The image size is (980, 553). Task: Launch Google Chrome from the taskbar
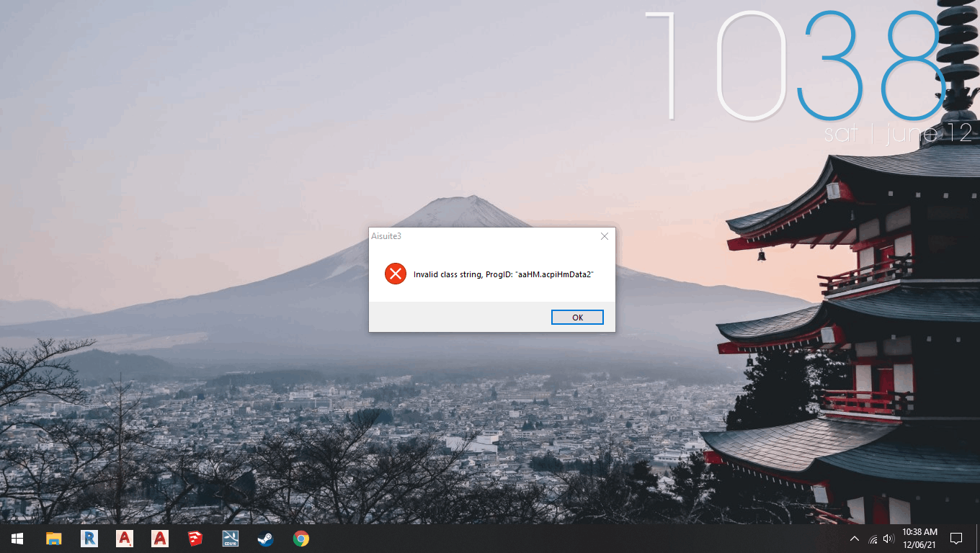pyautogui.click(x=300, y=538)
